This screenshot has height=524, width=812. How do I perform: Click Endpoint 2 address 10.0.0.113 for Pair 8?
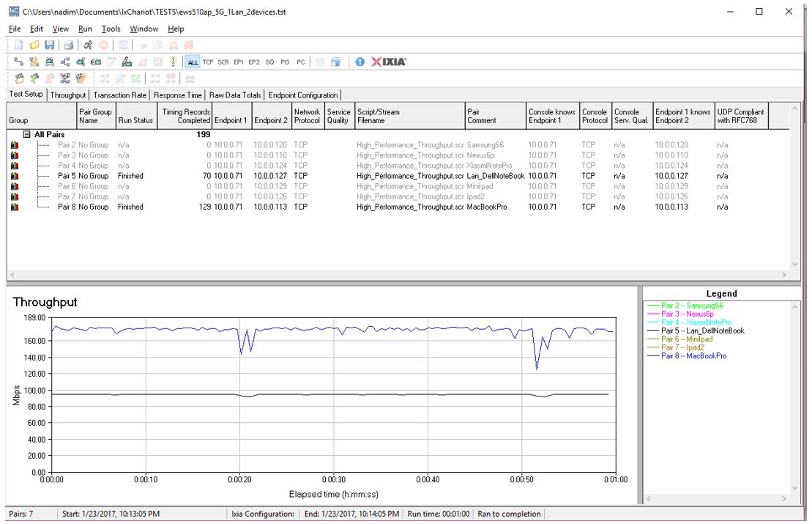[x=269, y=207]
